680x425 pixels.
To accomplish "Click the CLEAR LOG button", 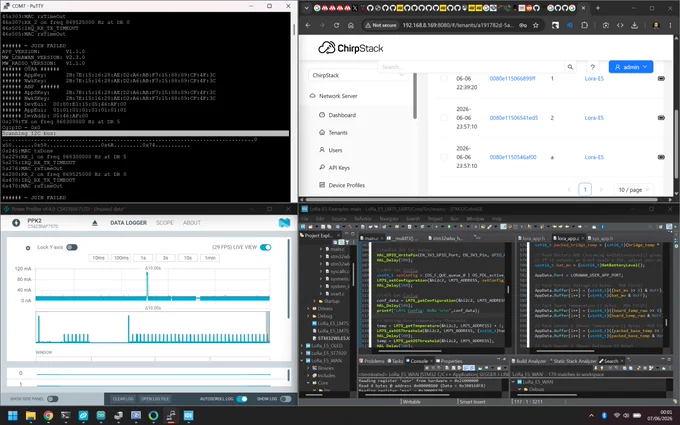I will pos(123,399).
